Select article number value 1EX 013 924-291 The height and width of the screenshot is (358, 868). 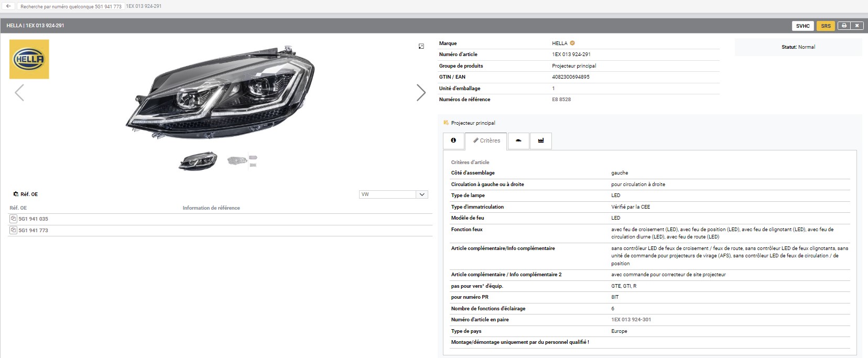pos(571,55)
